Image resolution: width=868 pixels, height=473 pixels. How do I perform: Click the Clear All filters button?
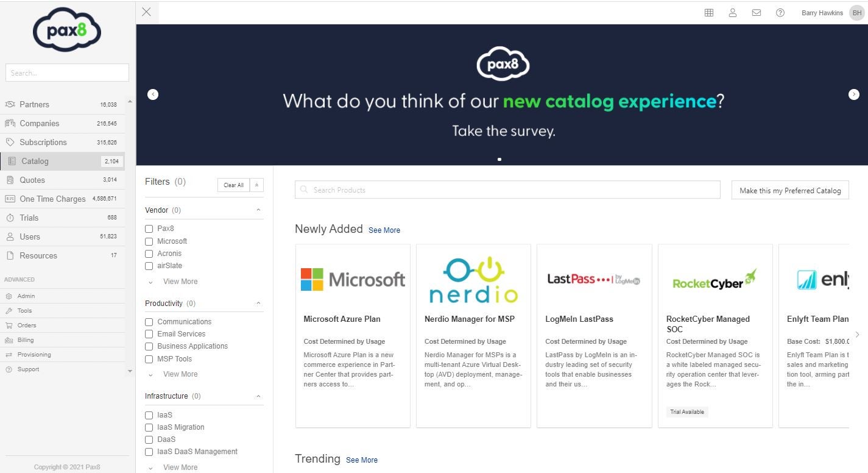pyautogui.click(x=233, y=185)
